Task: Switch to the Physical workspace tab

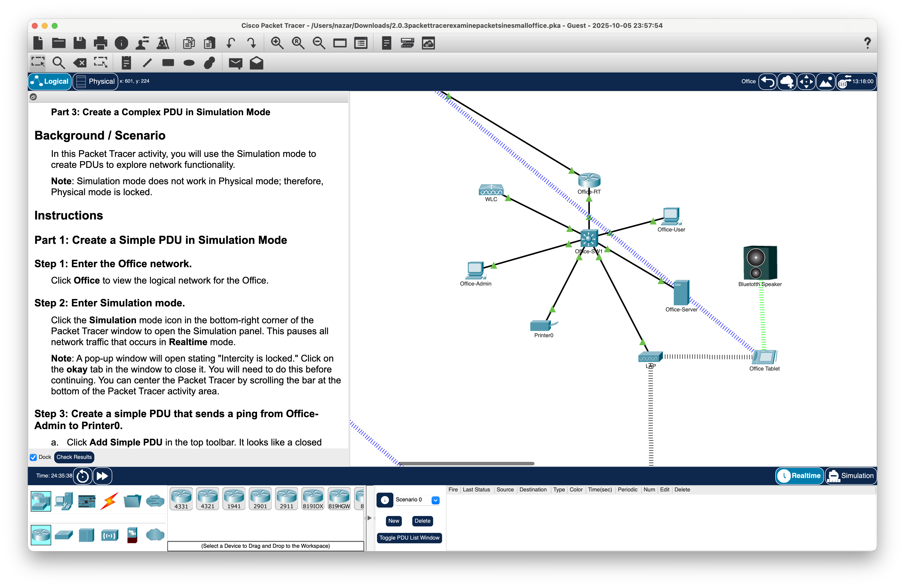Action: [95, 81]
